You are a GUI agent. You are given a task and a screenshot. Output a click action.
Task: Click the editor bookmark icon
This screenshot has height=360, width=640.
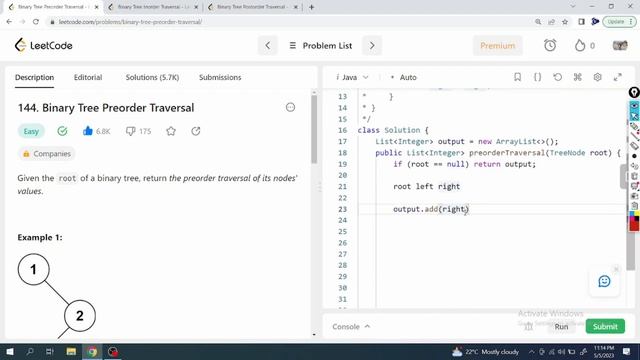517,77
